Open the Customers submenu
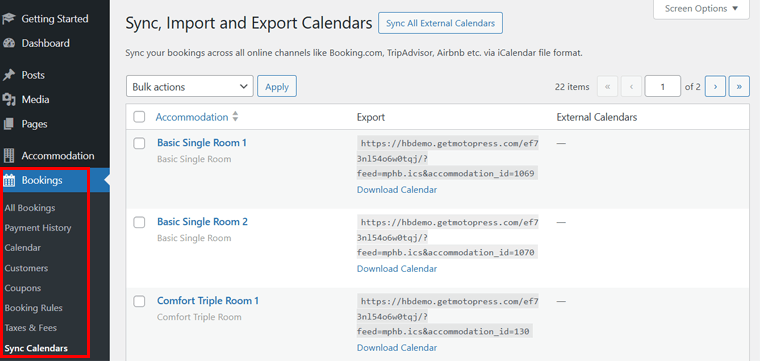Image resolution: width=760 pixels, height=361 pixels. pyautogui.click(x=26, y=268)
